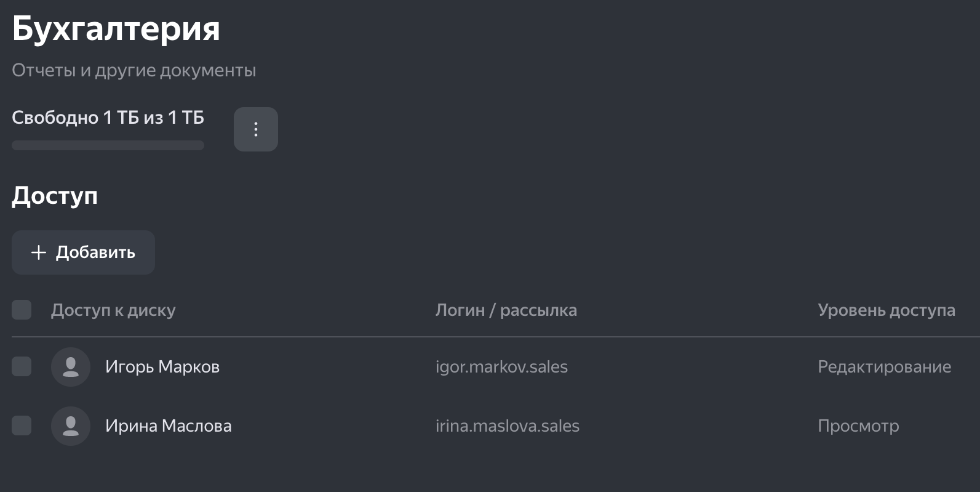Click the Добавить button label
This screenshot has height=492, width=980.
[95, 252]
